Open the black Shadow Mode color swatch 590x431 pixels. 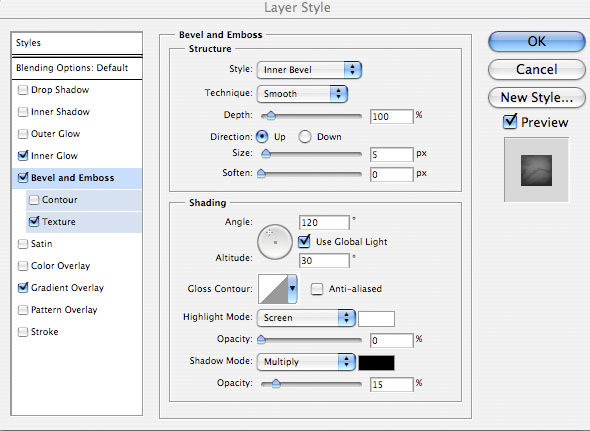(x=376, y=363)
